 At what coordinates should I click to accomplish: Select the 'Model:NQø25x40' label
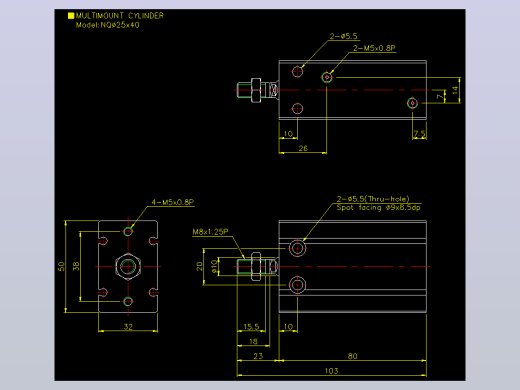108,25
